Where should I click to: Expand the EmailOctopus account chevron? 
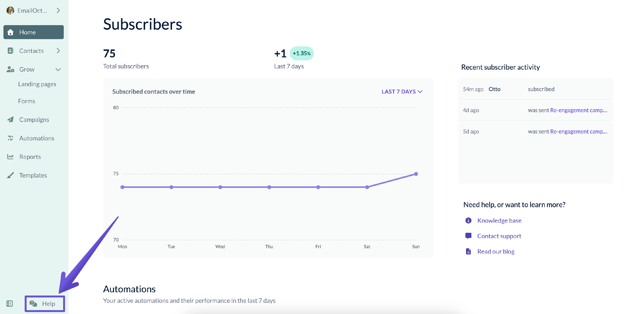(58, 11)
